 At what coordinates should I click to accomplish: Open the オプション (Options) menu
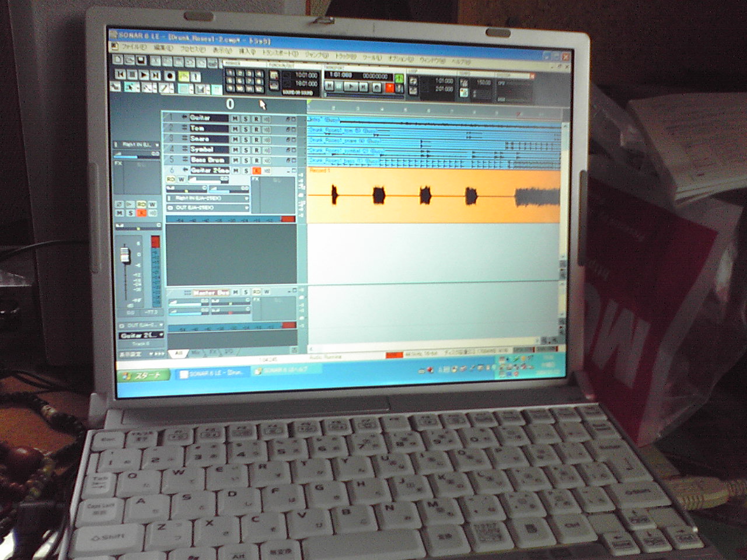tap(400, 58)
